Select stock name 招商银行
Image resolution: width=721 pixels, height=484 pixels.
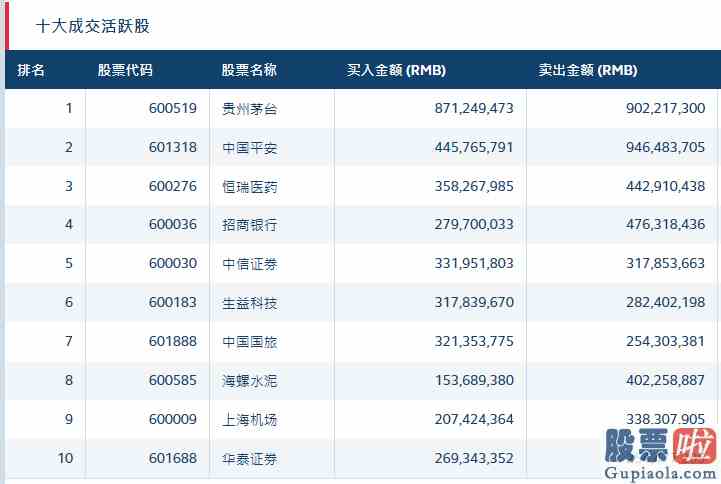tap(250, 225)
